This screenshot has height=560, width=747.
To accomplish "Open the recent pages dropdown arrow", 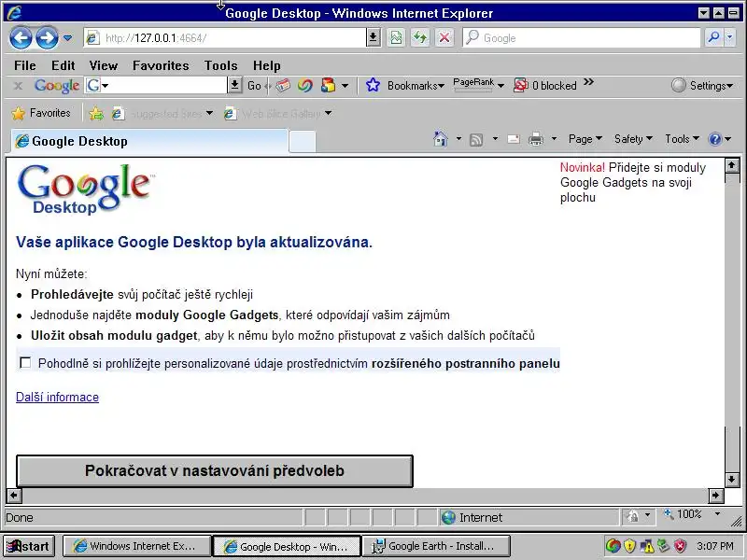I will (67, 38).
